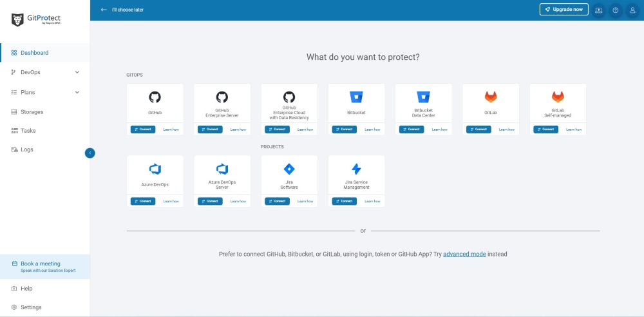The height and width of the screenshot is (317, 644).
Task: Click the Tasks icon in sidebar
Action: [14, 131]
